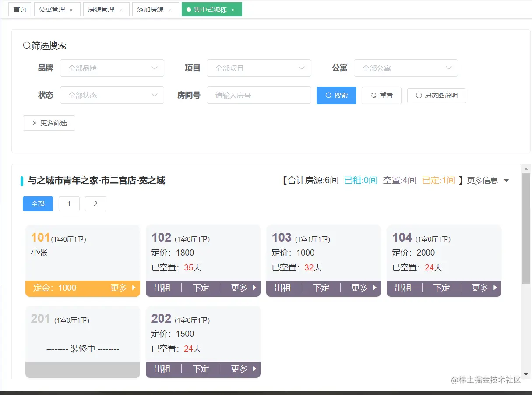The width and height of the screenshot is (532, 395).
Task: Click room number 202 heading
Action: (161, 319)
